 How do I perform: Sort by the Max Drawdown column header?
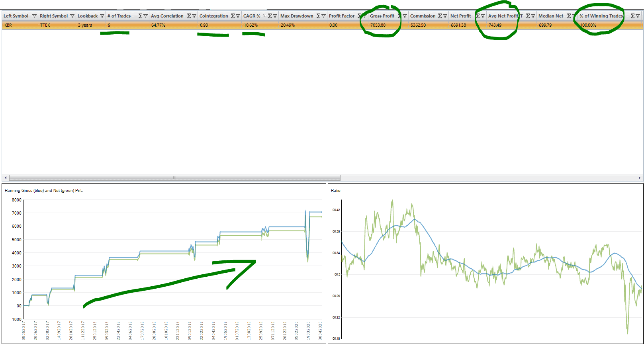pyautogui.click(x=297, y=16)
